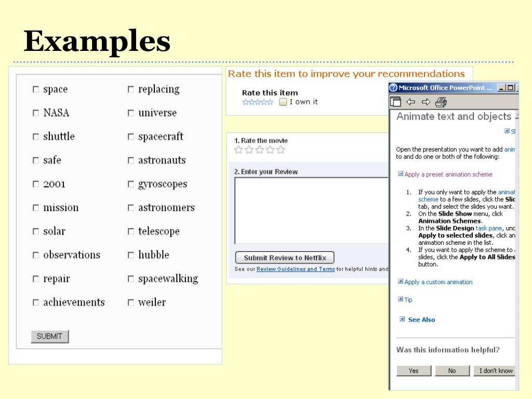
Task: Click inside the 'Enter your Review' text box
Action: tap(311, 210)
